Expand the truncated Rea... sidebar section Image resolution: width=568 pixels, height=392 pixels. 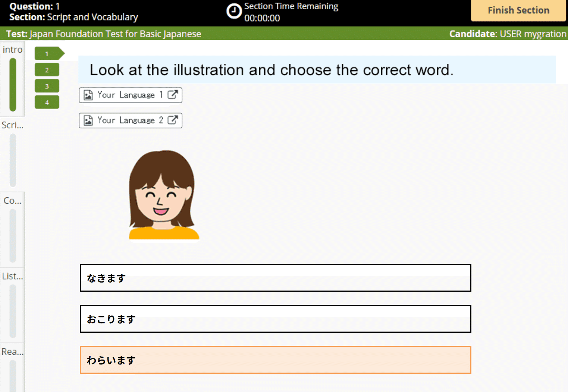12,351
